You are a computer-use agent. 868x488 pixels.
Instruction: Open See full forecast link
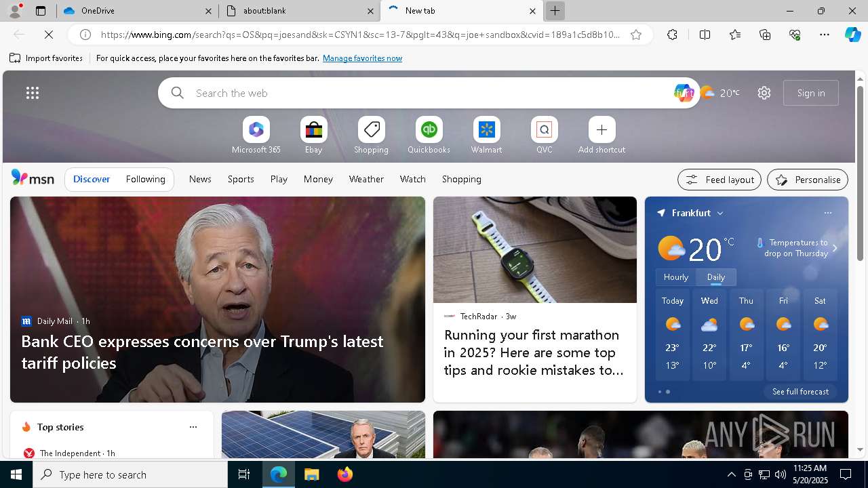click(800, 392)
